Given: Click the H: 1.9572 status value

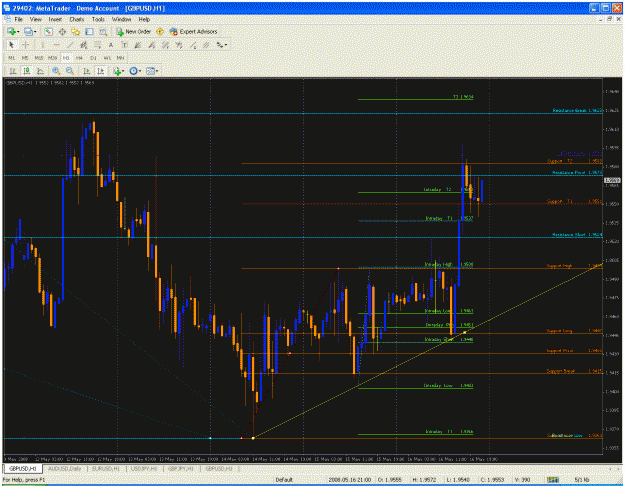Looking at the screenshot, I should [x=425, y=480].
